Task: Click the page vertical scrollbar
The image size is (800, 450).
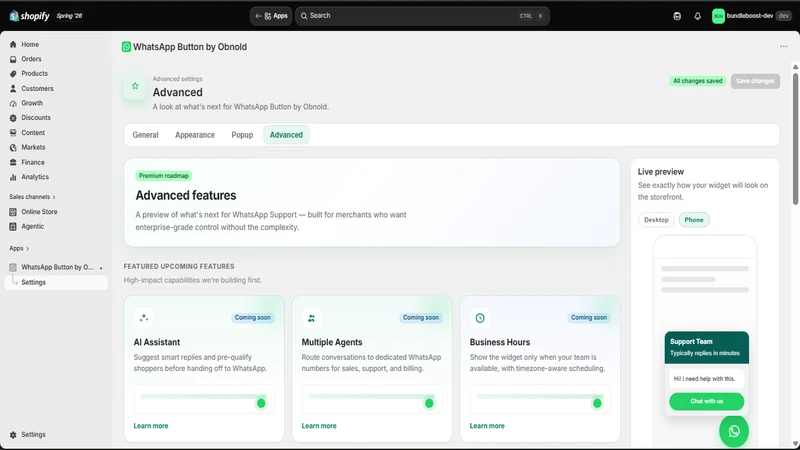Action: click(x=795, y=139)
